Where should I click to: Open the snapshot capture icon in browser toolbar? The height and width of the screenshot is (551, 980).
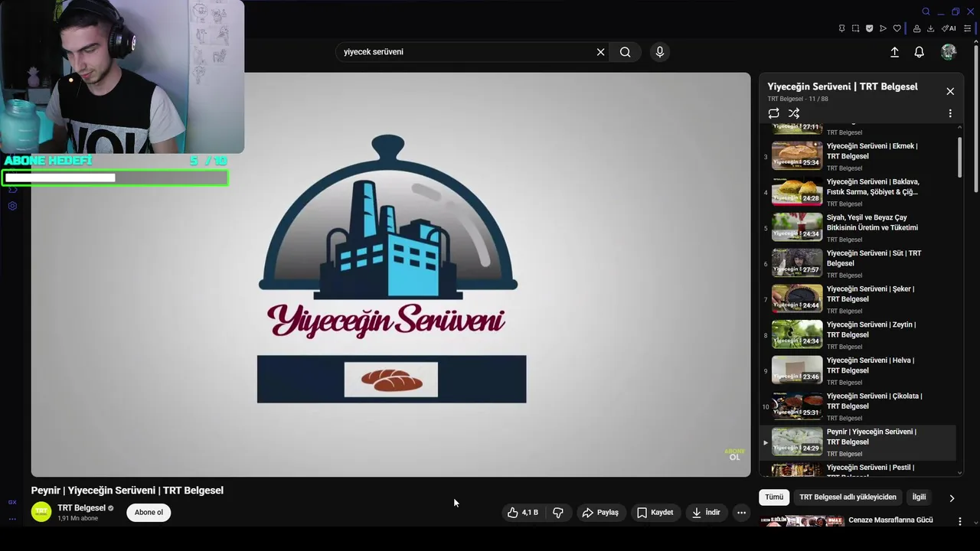tap(855, 28)
